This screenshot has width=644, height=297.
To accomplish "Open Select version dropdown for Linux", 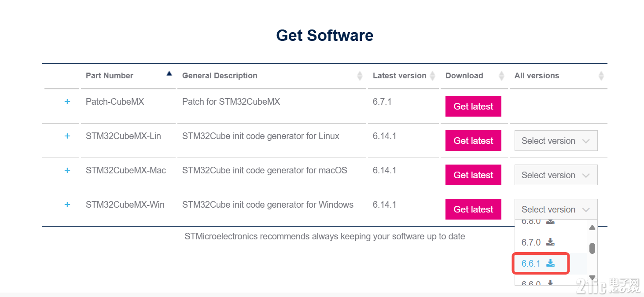I will coord(556,141).
